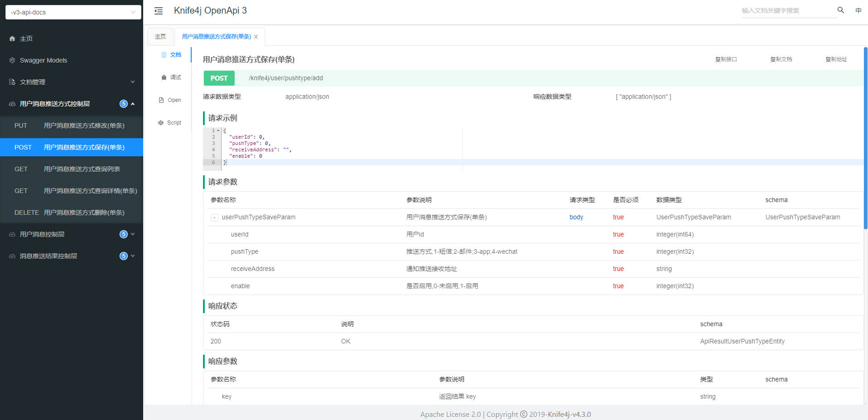
Task: Click the page vertical scrollbar
Action: (x=865, y=138)
